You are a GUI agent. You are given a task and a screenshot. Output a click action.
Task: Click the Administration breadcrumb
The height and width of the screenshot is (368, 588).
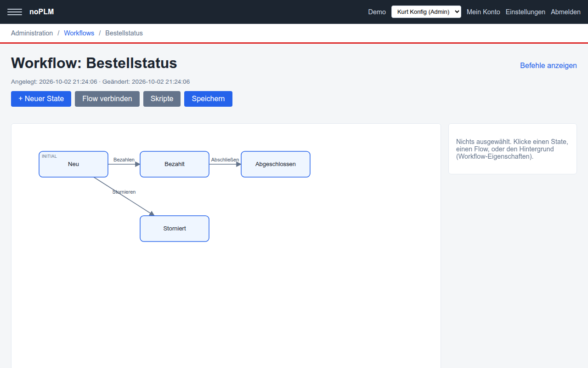[32, 33]
